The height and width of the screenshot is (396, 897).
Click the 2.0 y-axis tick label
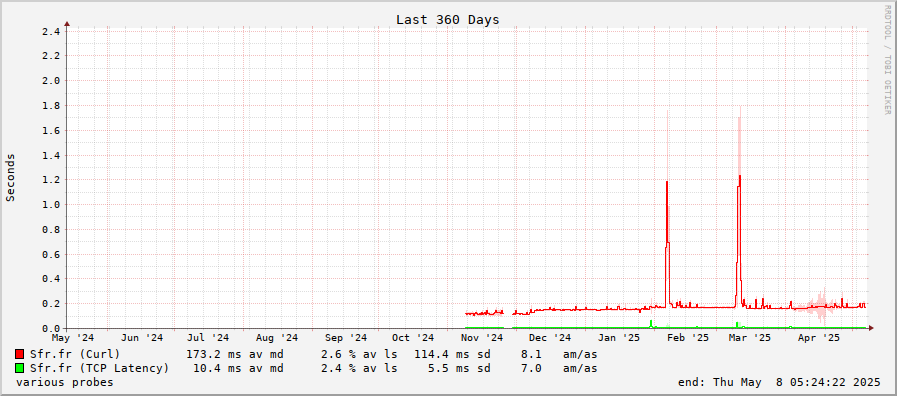[51, 81]
